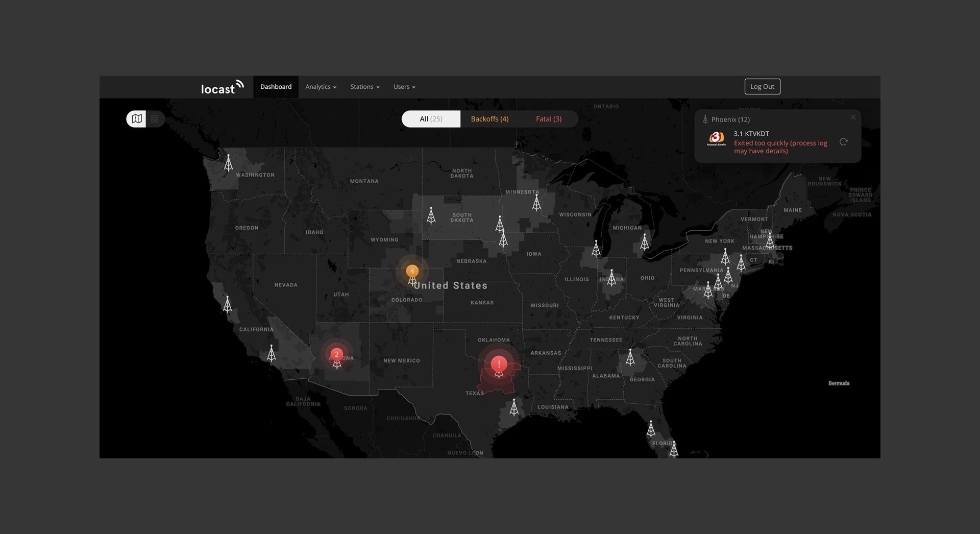
Task: Select the red cluster badge showing 2 in Arizona
Action: click(x=337, y=354)
